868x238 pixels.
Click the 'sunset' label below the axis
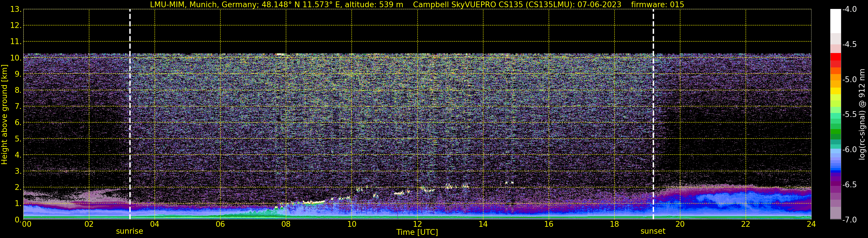pyautogui.click(x=653, y=231)
